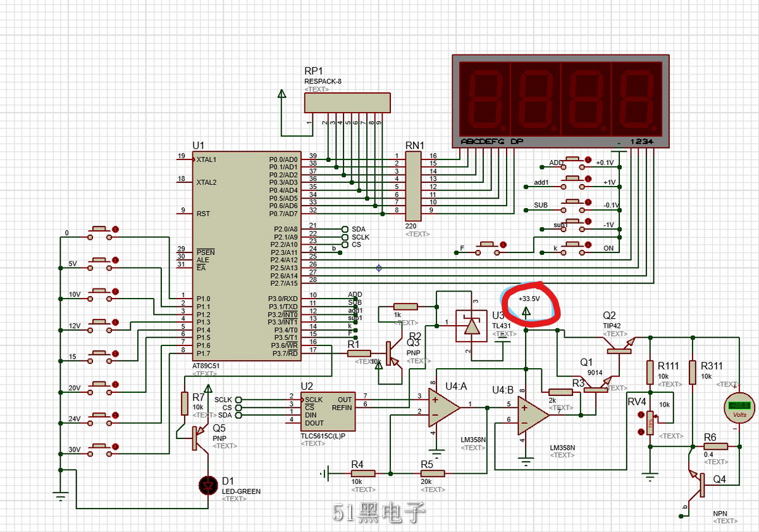Click the XTAL1 pin label

(206, 159)
